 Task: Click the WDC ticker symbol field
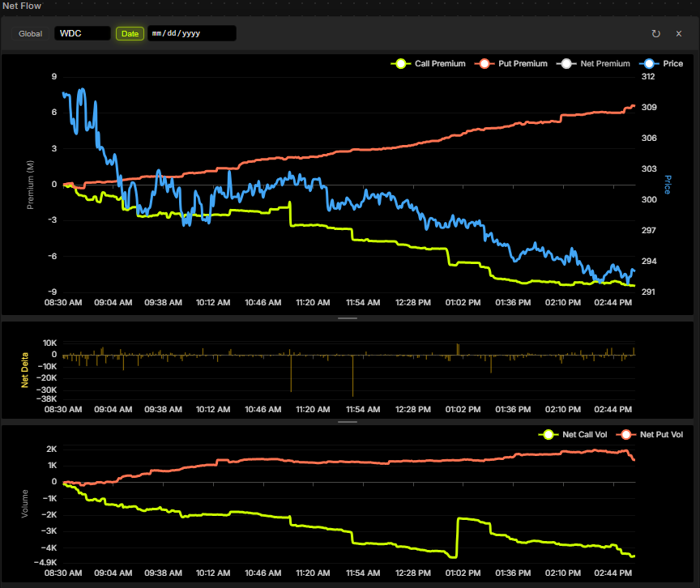pyautogui.click(x=82, y=33)
